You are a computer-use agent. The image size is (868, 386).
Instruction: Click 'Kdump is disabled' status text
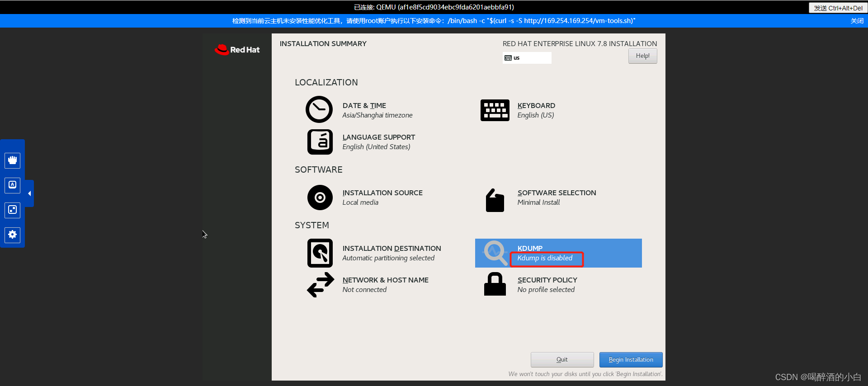(x=545, y=258)
